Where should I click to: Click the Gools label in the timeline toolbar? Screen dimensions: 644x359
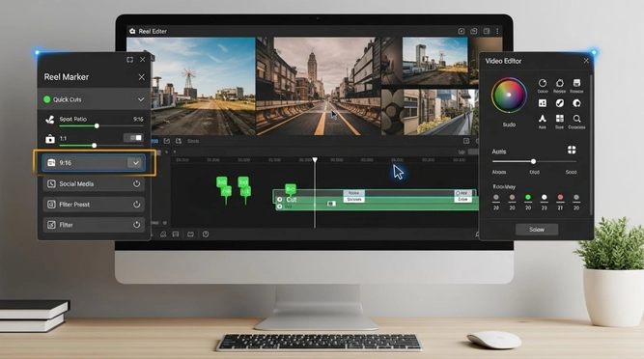[x=193, y=141]
